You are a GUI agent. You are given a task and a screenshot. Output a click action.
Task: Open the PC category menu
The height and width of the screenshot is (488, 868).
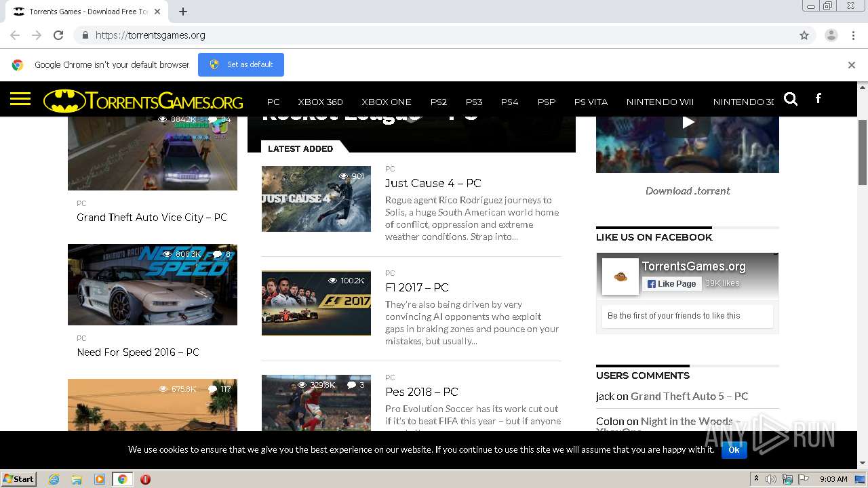273,102
